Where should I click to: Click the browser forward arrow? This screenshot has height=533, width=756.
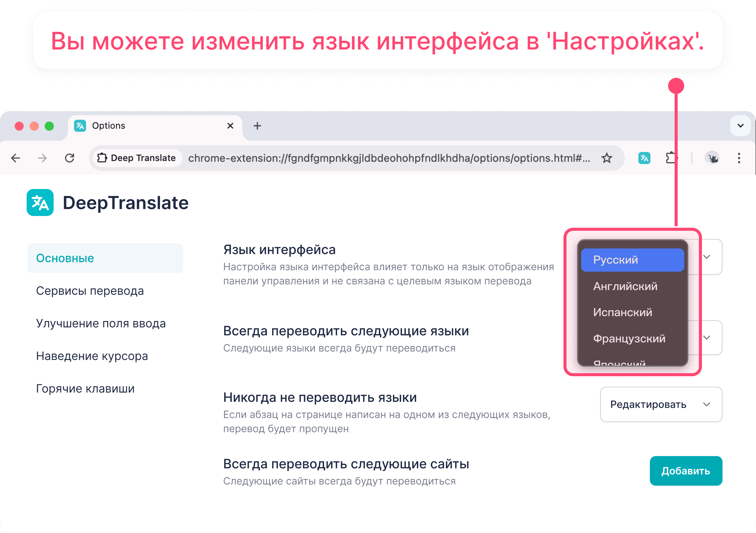42,158
